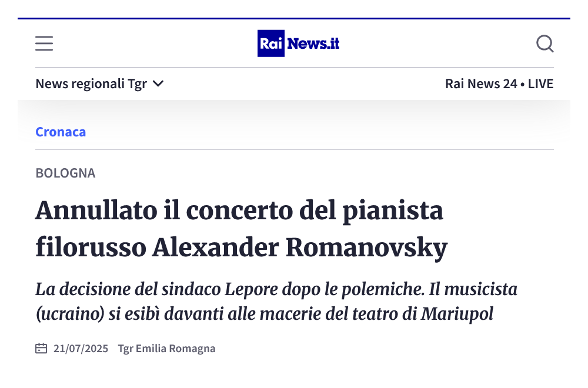The image size is (588, 388).
Task: Click the News.it wordmark in header
Action: tap(313, 44)
